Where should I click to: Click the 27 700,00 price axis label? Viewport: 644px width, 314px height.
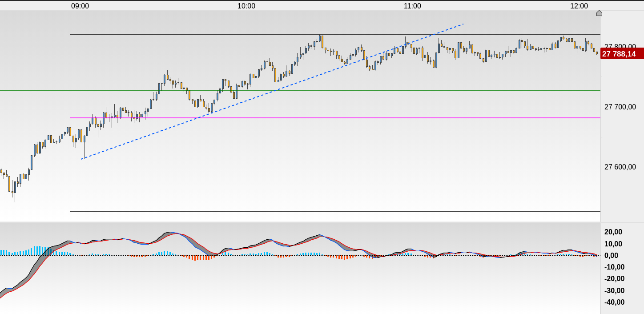[x=620, y=107]
